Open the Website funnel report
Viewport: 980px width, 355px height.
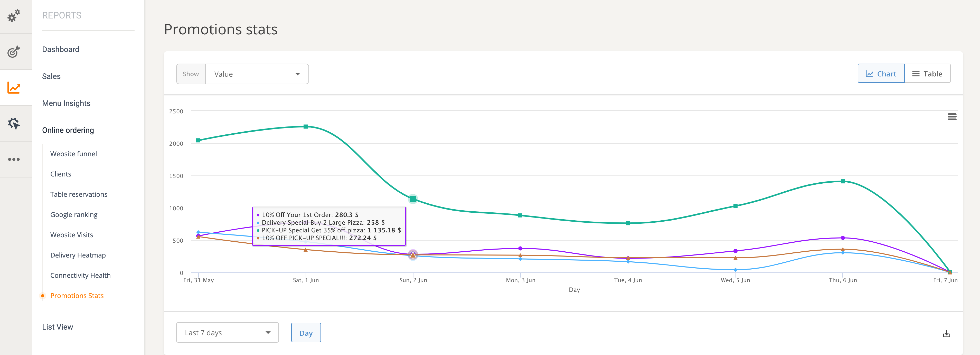pyautogui.click(x=73, y=154)
